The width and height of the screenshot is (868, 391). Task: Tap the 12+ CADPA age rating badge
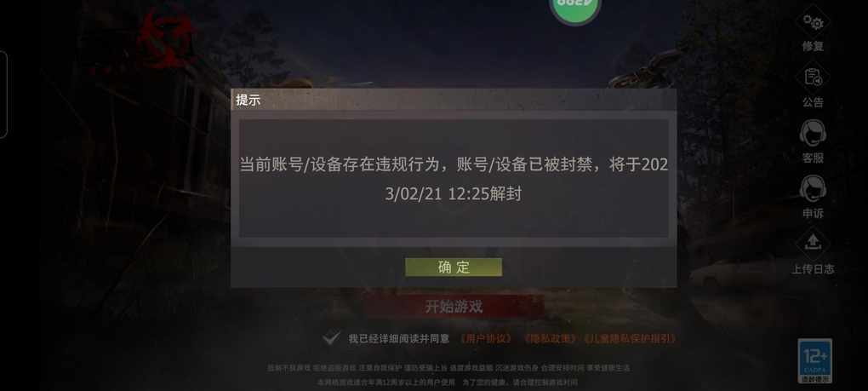(x=815, y=360)
